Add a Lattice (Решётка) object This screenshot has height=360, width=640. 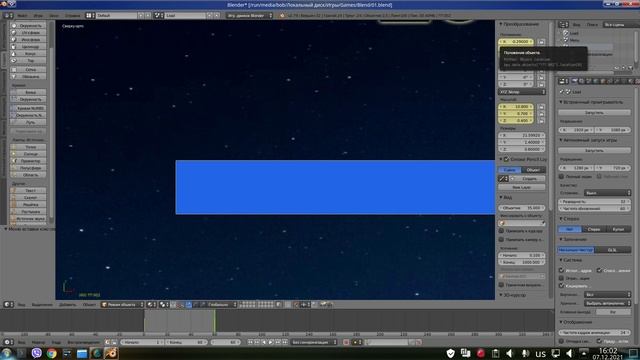[28, 204]
